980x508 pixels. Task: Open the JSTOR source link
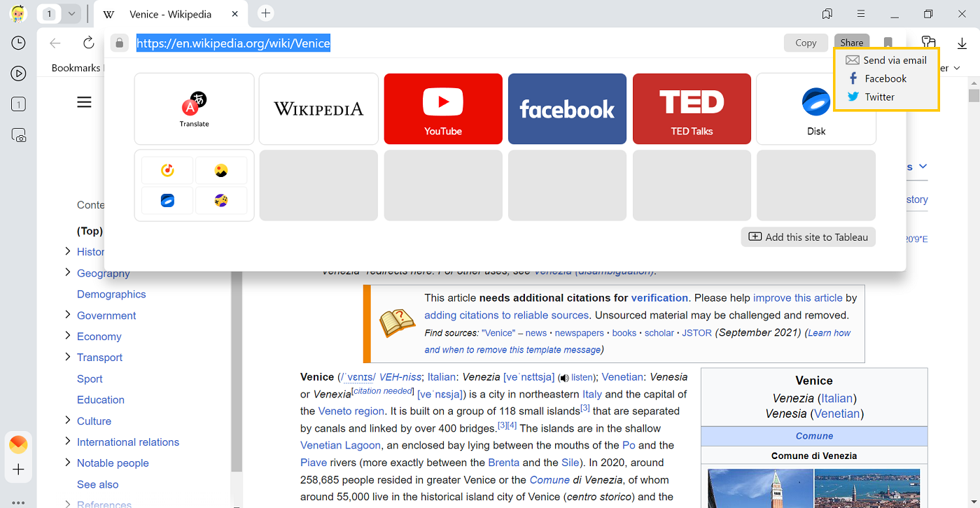[696, 333]
